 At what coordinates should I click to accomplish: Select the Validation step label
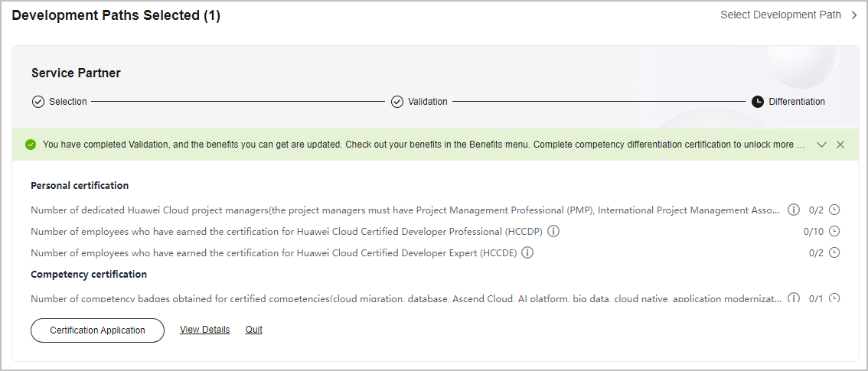point(428,102)
